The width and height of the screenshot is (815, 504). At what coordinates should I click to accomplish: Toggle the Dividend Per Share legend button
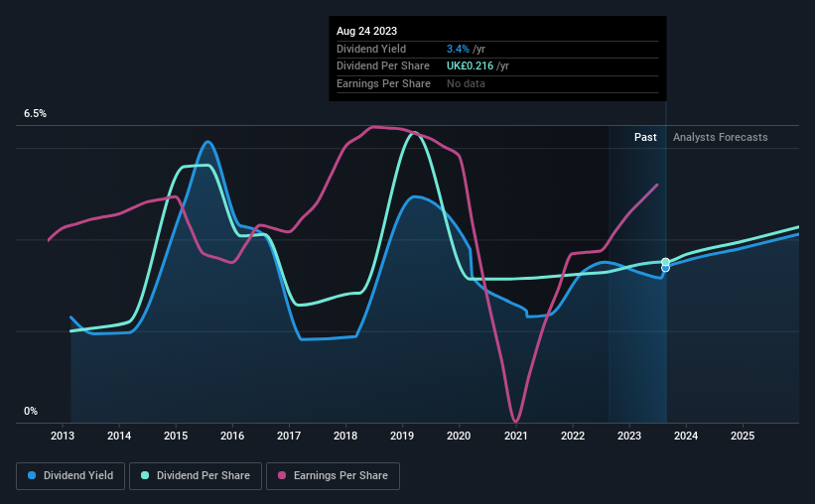click(196, 476)
